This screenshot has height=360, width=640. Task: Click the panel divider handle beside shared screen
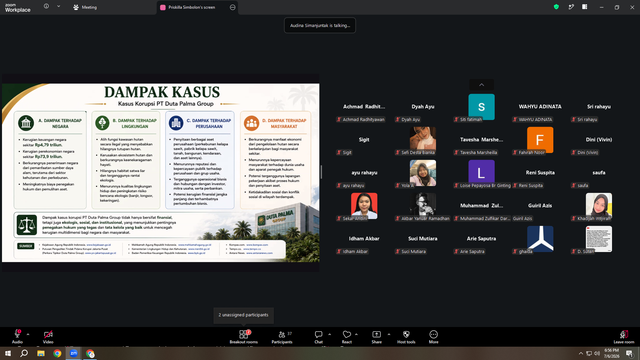pyautogui.click(x=321, y=172)
